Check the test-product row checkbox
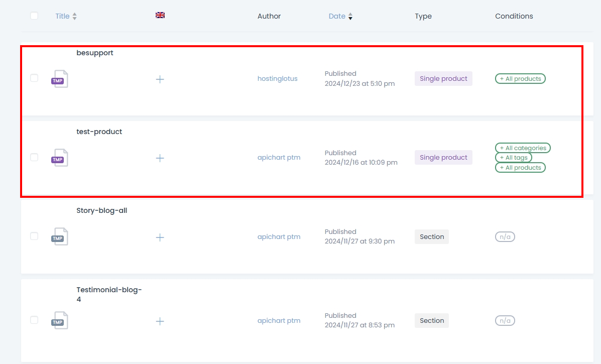The image size is (601, 364). click(34, 157)
